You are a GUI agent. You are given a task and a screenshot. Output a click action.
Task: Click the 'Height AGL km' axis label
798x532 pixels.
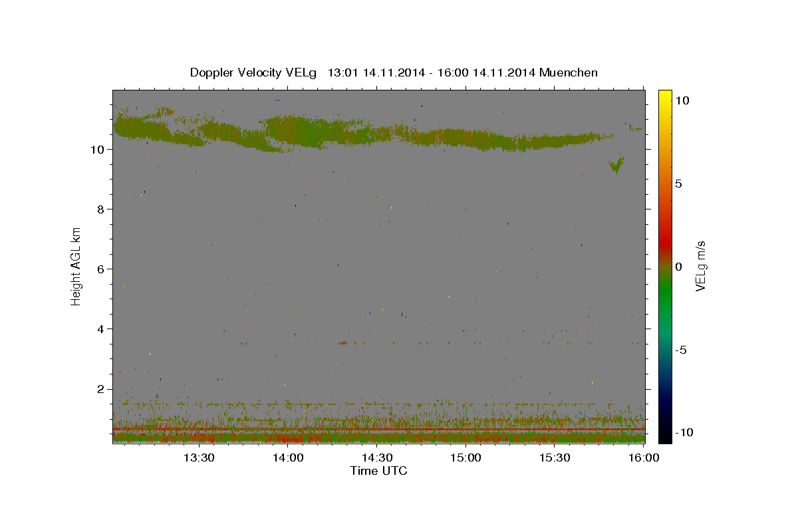(76, 266)
